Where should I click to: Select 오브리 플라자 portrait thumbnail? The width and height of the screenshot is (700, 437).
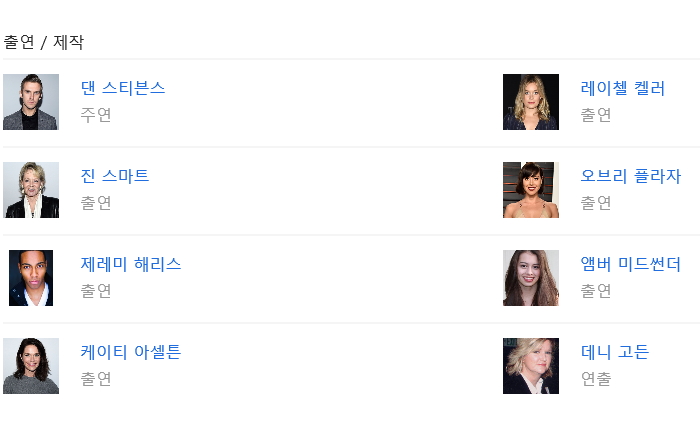click(x=531, y=190)
